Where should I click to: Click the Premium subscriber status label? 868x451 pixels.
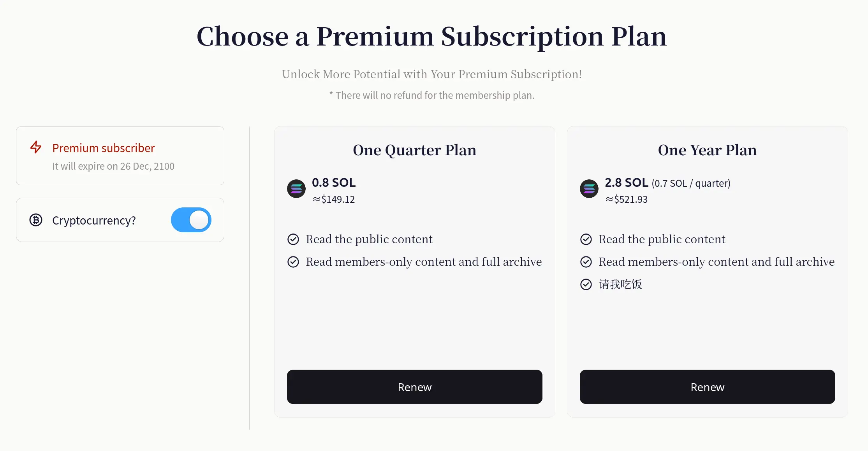coord(104,148)
